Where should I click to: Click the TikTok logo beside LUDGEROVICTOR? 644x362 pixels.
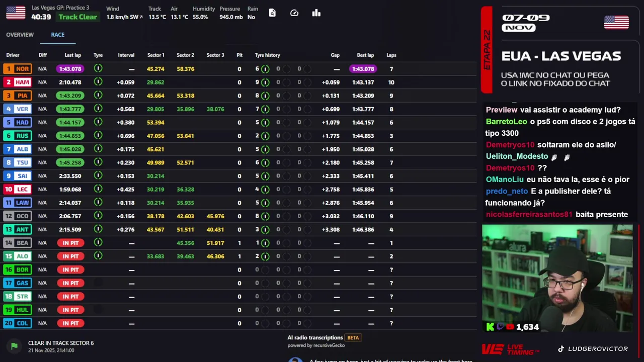561,348
